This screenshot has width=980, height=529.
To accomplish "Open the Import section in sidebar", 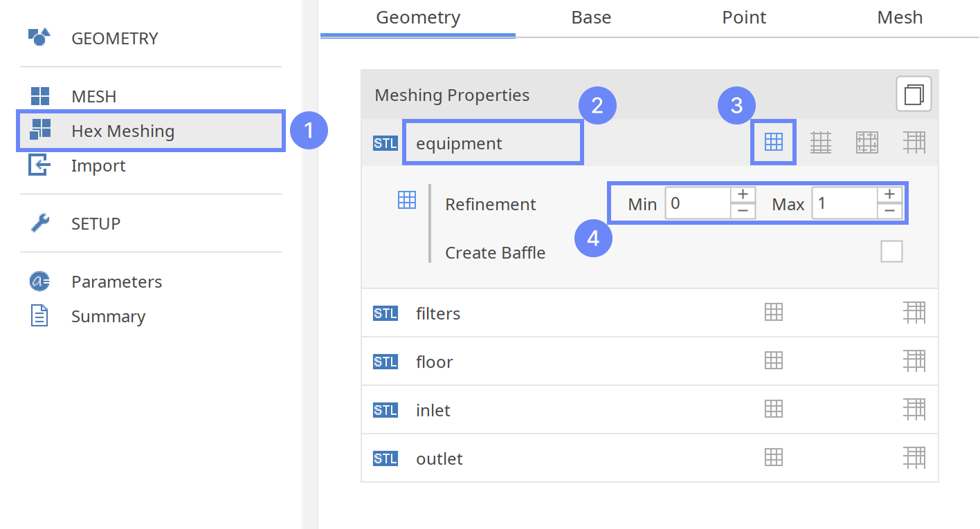I will pyautogui.click(x=98, y=166).
